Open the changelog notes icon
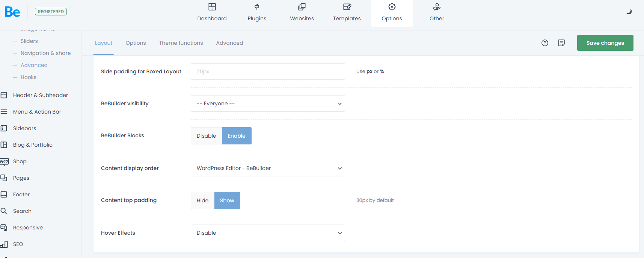 click(561, 43)
